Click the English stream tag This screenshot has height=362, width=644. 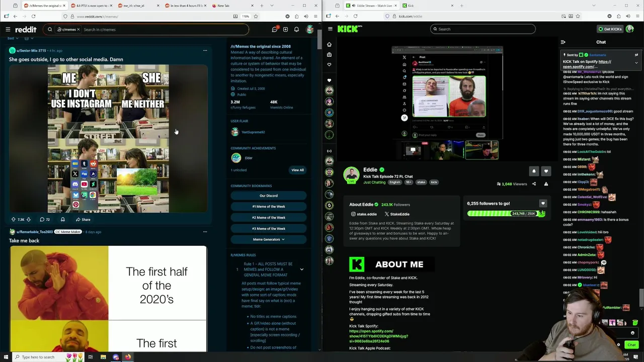[394, 182]
